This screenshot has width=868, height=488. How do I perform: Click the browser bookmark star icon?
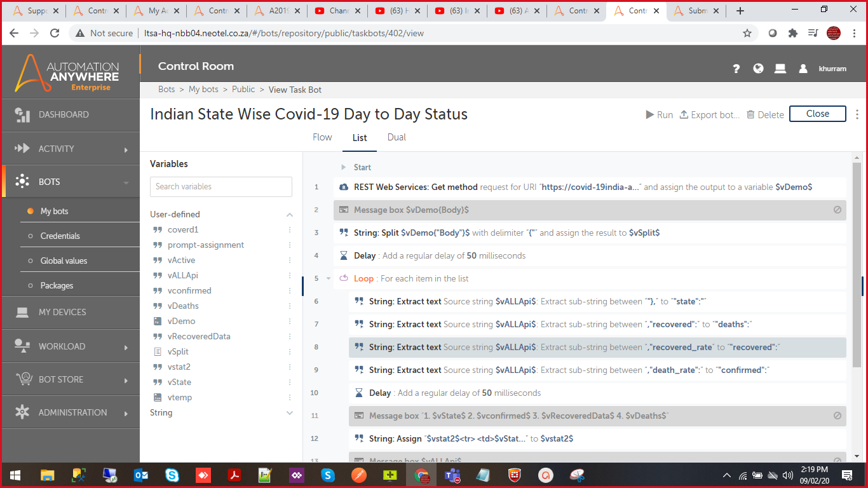(747, 33)
